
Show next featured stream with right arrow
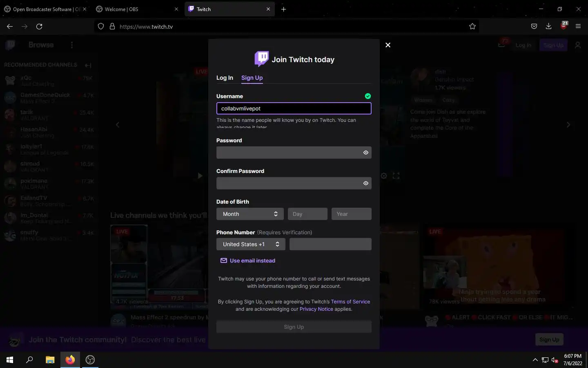[x=568, y=125]
